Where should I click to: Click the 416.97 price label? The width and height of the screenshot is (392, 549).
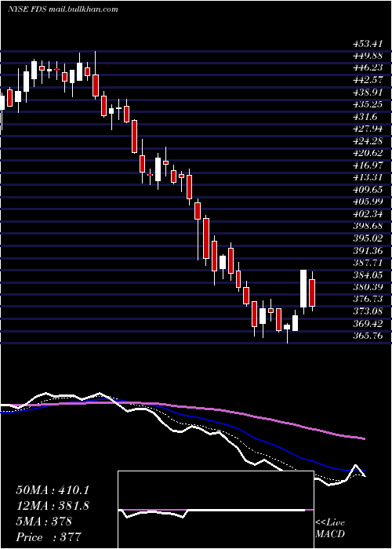click(x=368, y=165)
